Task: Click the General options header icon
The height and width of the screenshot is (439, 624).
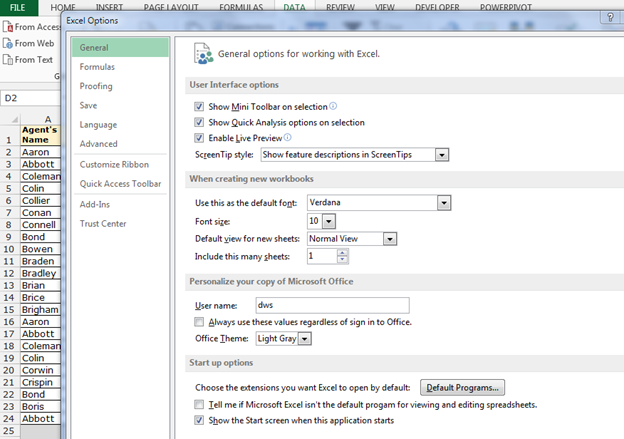Action: tap(203, 54)
